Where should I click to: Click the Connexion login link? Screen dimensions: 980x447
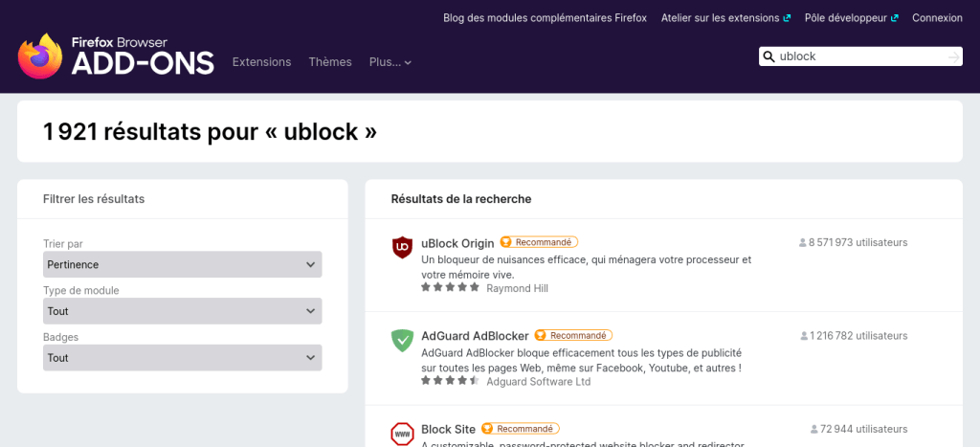(937, 17)
